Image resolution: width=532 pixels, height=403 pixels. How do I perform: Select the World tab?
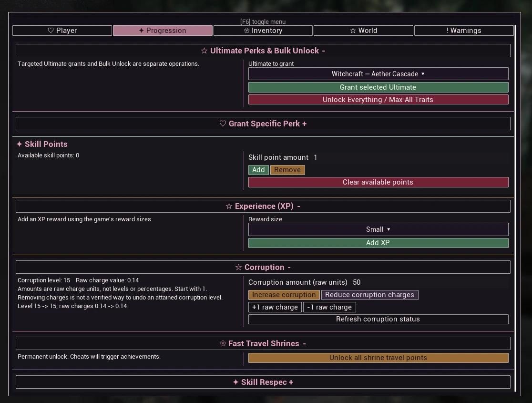pyautogui.click(x=363, y=31)
